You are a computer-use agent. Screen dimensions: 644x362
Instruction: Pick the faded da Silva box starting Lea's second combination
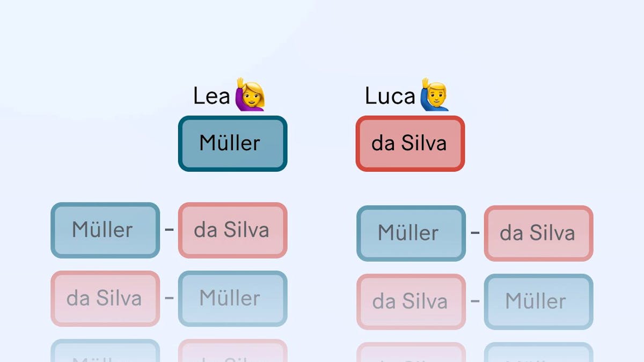point(105,298)
